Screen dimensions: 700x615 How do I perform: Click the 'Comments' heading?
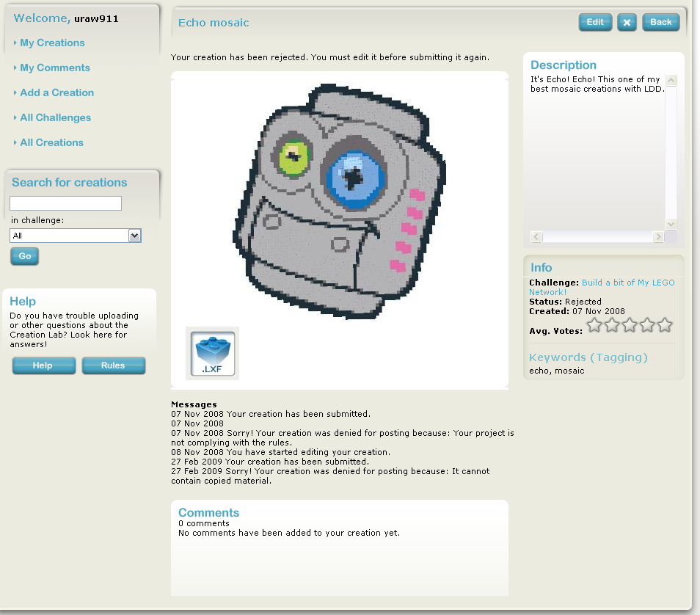click(208, 512)
